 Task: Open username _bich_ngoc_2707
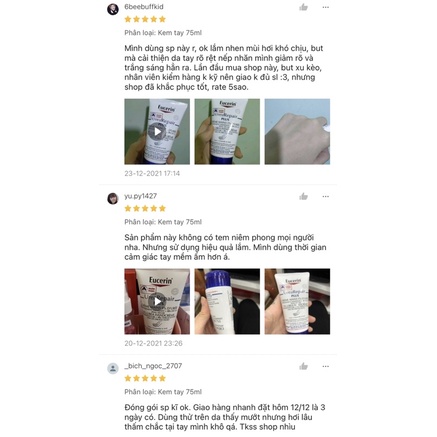coord(153,366)
